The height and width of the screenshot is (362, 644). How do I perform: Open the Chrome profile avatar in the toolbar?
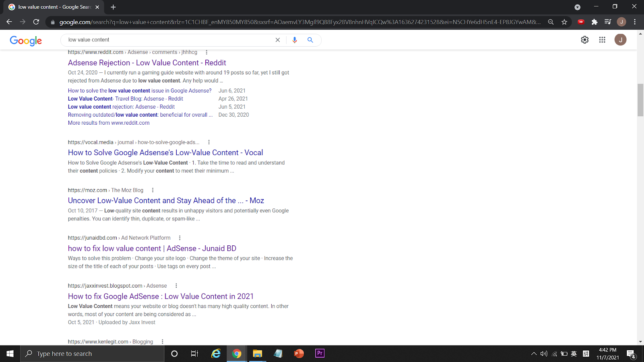point(621,22)
